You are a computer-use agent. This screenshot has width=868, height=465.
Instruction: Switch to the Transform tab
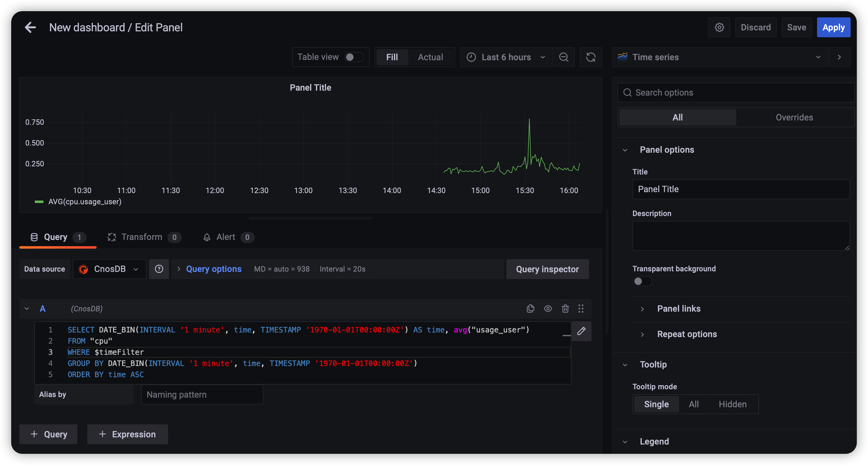(142, 237)
